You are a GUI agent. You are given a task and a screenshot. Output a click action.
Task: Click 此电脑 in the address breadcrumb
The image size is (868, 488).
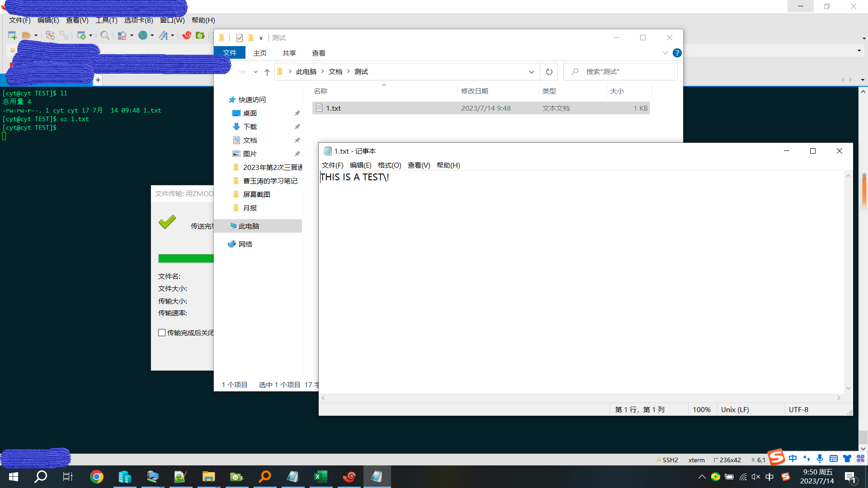(306, 72)
